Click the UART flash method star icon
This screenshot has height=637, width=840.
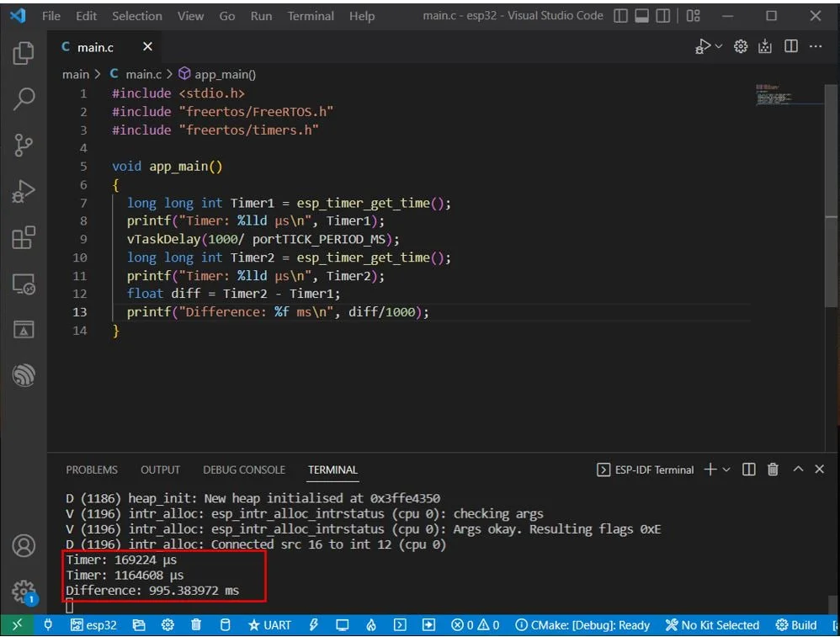(254, 624)
